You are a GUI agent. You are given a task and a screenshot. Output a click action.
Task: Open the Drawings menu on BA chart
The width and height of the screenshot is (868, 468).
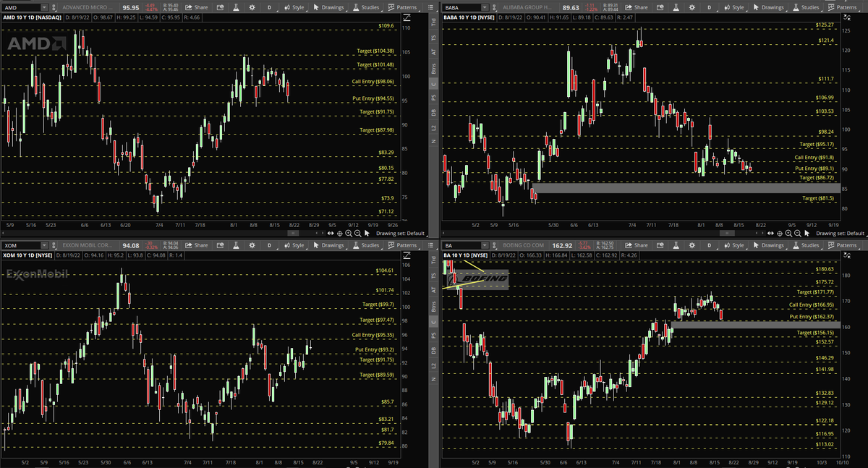[x=769, y=245]
